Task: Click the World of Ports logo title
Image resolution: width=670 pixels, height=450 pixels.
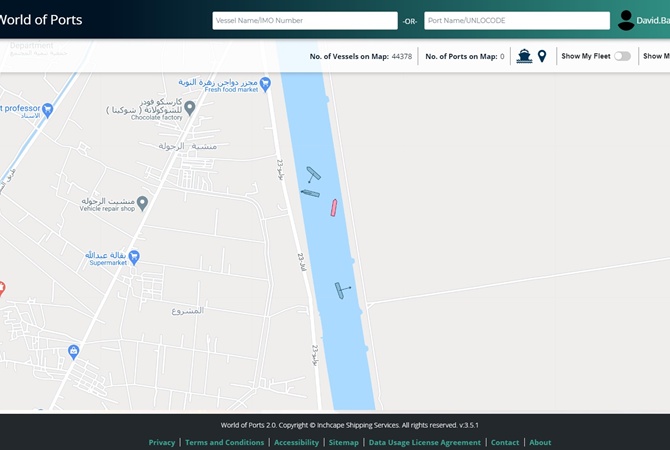Action: click(40, 20)
